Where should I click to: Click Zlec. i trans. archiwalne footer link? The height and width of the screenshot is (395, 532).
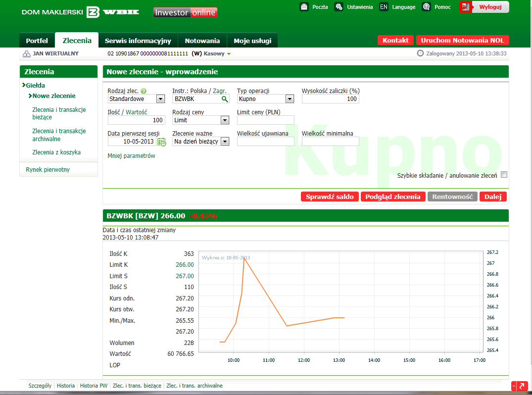click(194, 386)
